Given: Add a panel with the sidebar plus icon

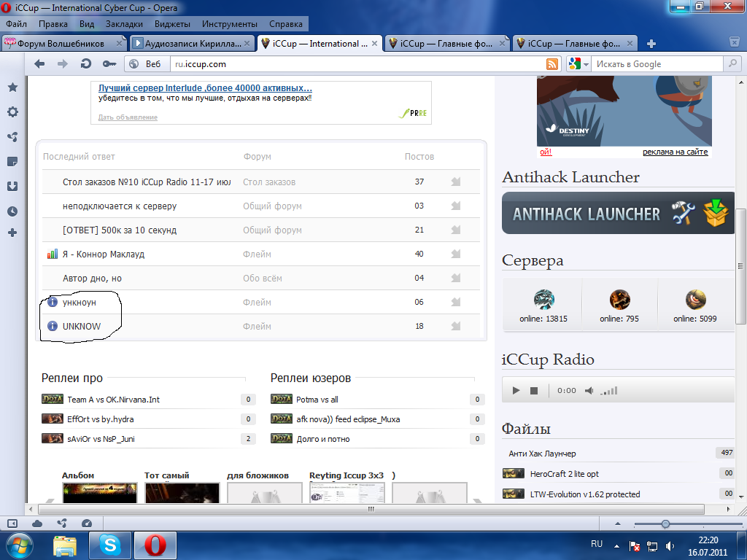Looking at the screenshot, I should [x=13, y=233].
